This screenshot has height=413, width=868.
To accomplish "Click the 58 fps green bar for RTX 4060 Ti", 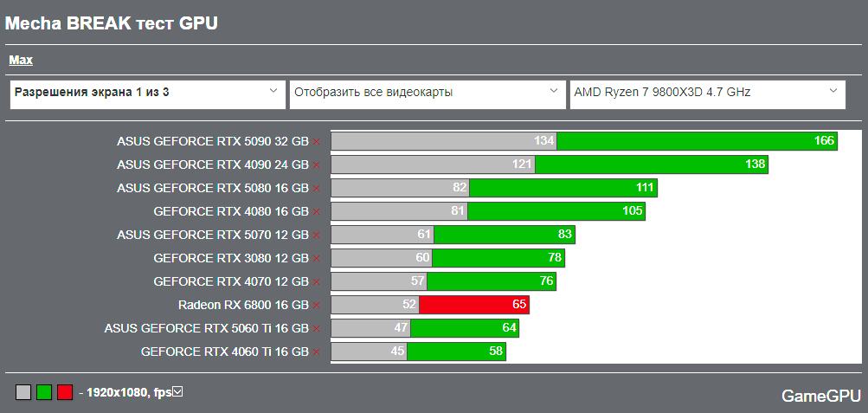I will pyautogui.click(x=457, y=352).
